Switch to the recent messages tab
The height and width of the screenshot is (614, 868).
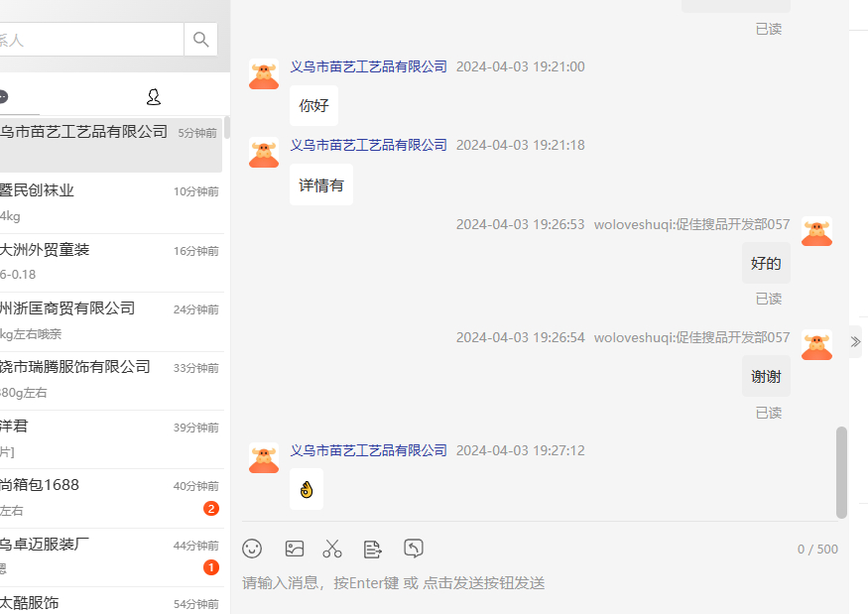click(5, 96)
